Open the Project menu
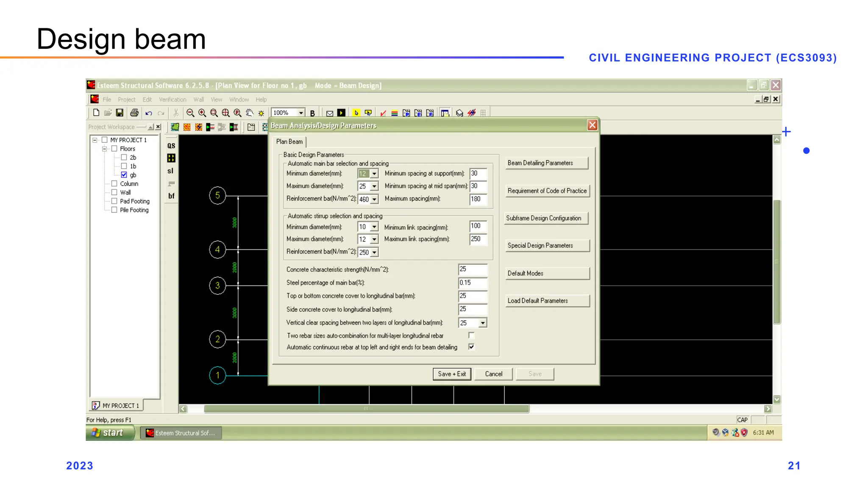This screenshot has height=488, width=868. click(x=127, y=100)
